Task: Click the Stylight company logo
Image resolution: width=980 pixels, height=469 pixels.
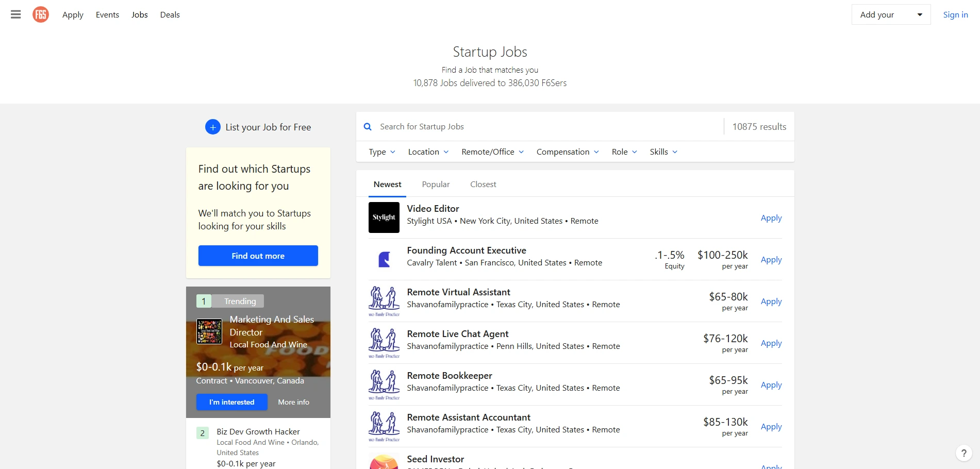Action: pos(384,217)
